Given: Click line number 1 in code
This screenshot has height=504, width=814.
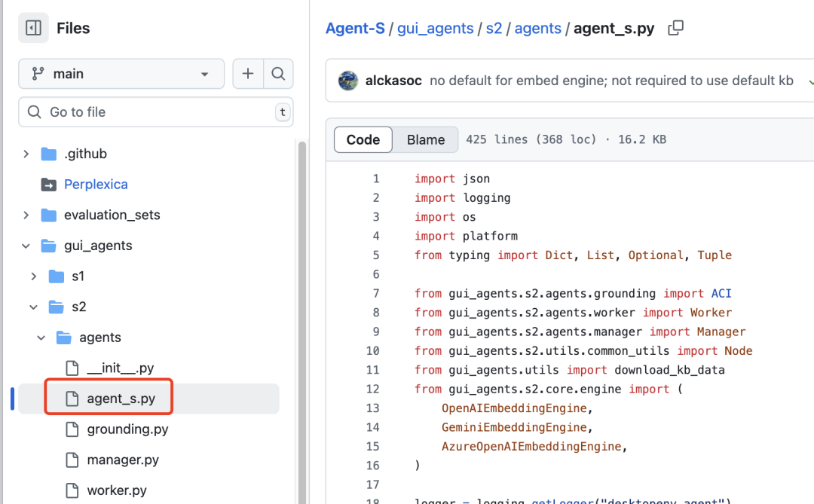Looking at the screenshot, I should click(x=376, y=179).
